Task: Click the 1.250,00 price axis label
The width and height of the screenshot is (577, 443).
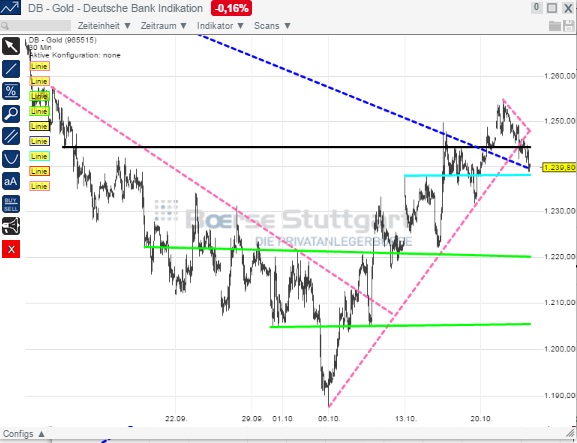Action: pyautogui.click(x=559, y=121)
